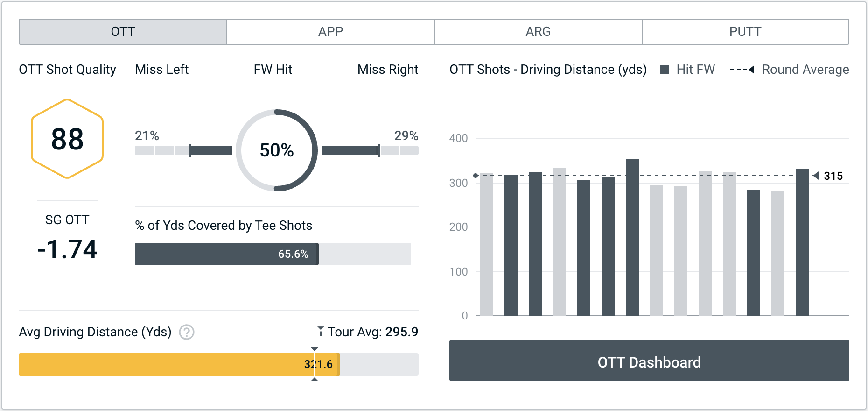Open the ARG tab
The image size is (868, 411).
[538, 32]
